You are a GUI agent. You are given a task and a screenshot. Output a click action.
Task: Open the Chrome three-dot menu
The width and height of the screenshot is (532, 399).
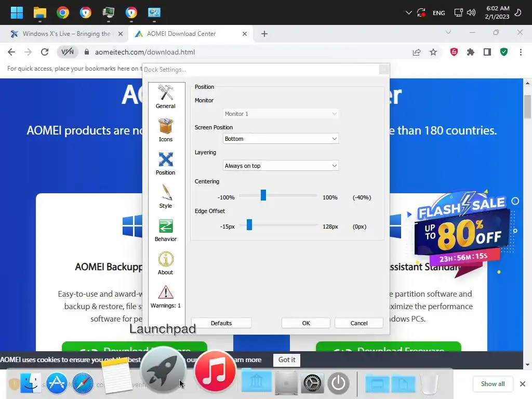pos(521,52)
